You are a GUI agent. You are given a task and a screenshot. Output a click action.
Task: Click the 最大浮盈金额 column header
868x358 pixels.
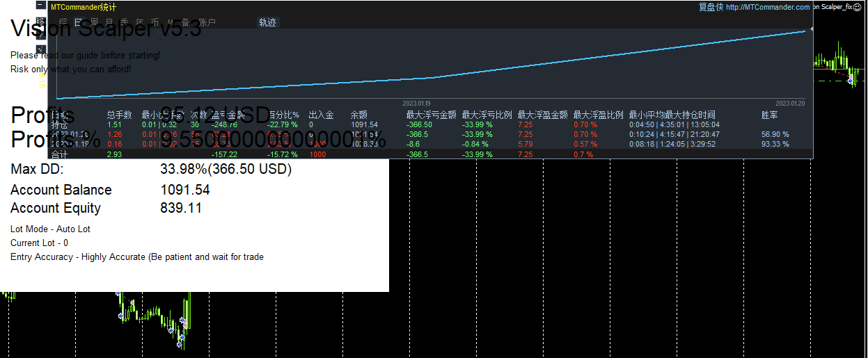pyautogui.click(x=542, y=115)
